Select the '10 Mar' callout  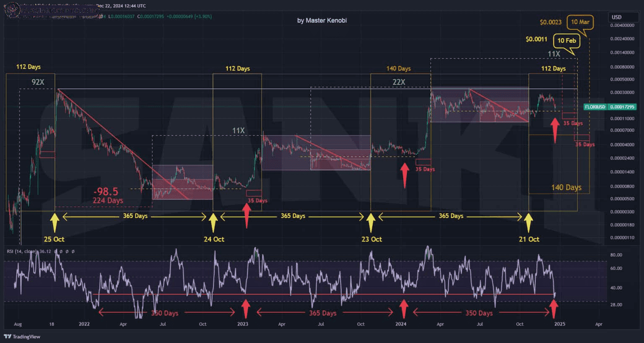pos(580,22)
